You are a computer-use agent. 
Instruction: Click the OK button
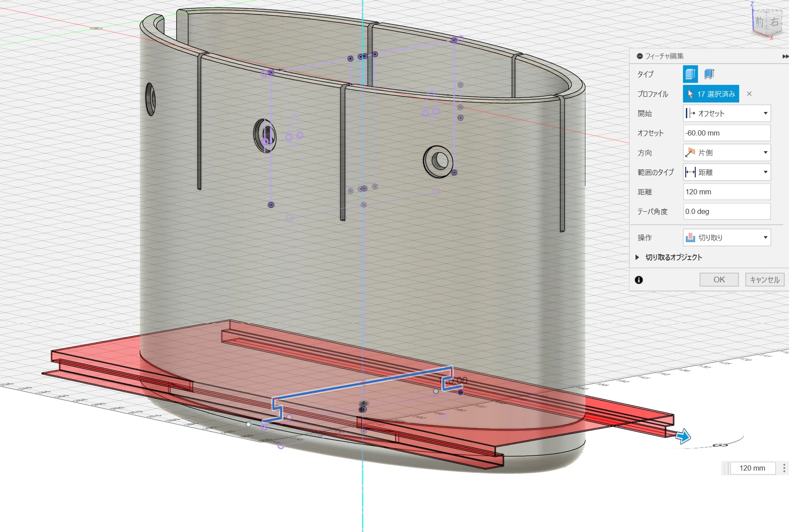tap(719, 280)
